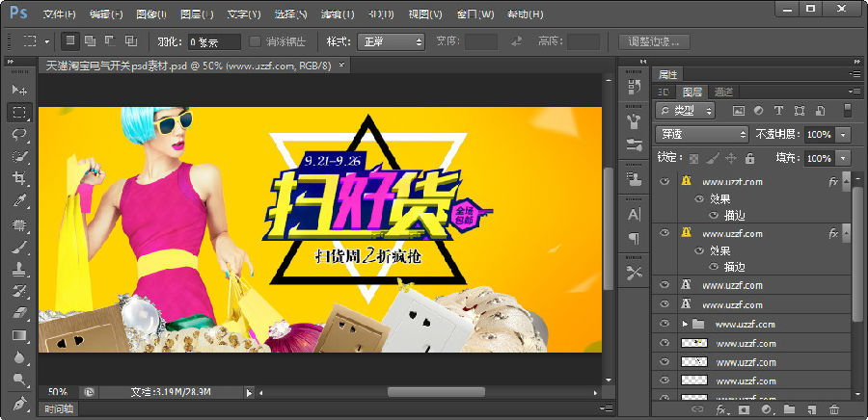This screenshot has width=868, height=420.
Task: Click the status bar info arrow
Action: click(x=249, y=392)
